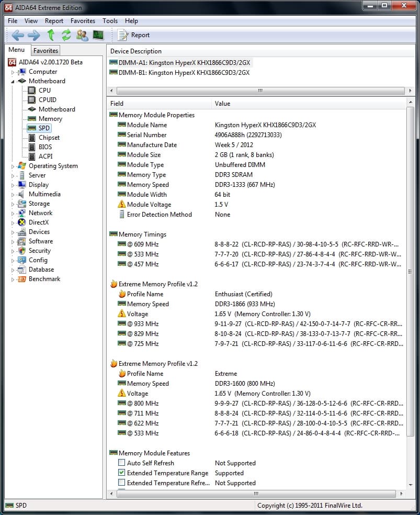The image size is (420, 515).
Task: Open the View menu
Action: [x=31, y=21]
